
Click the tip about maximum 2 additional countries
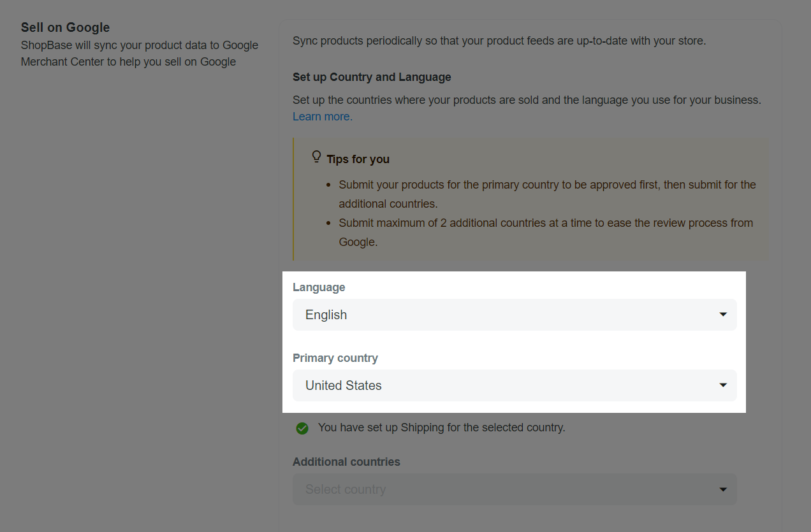click(546, 232)
